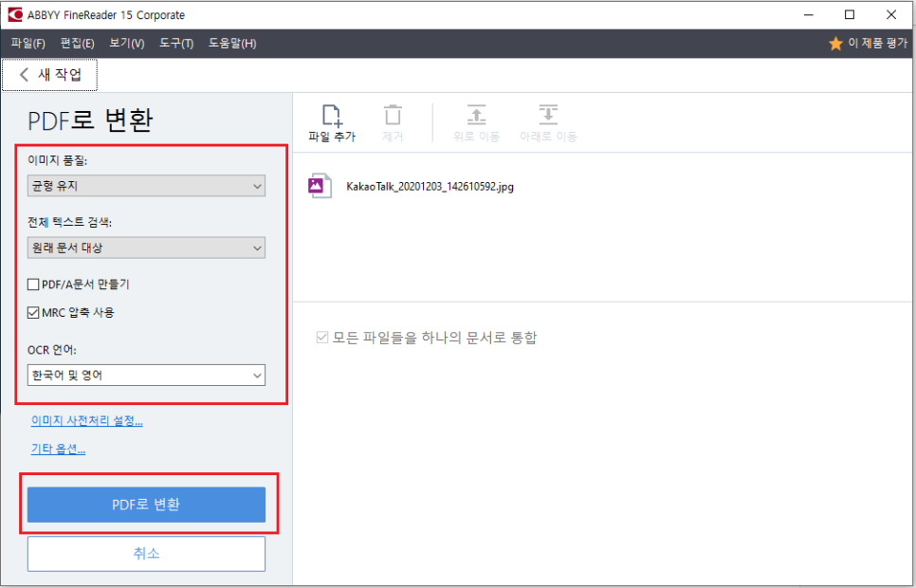The height and width of the screenshot is (588, 916).
Task: Open the 도구(T) menu
Action: 176,44
